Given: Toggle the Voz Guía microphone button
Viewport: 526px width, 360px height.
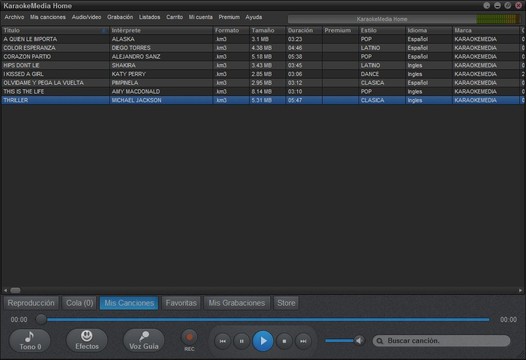Looking at the screenshot, I should (144, 341).
